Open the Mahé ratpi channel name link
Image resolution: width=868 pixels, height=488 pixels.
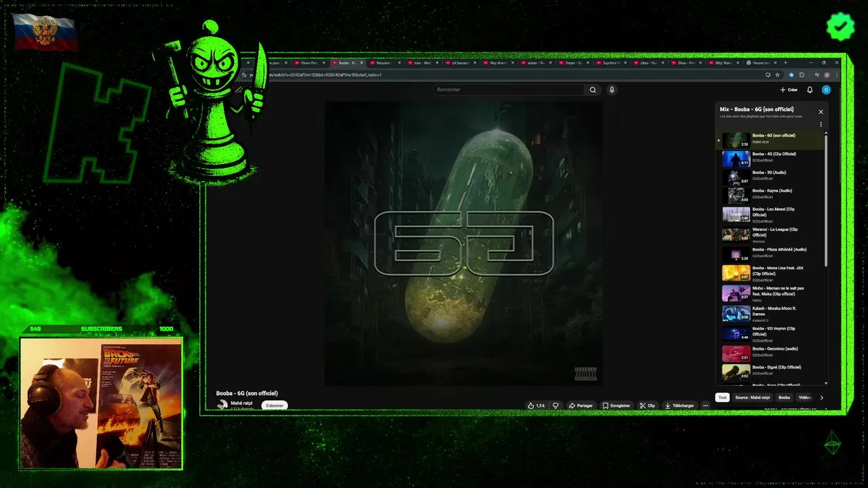241,403
